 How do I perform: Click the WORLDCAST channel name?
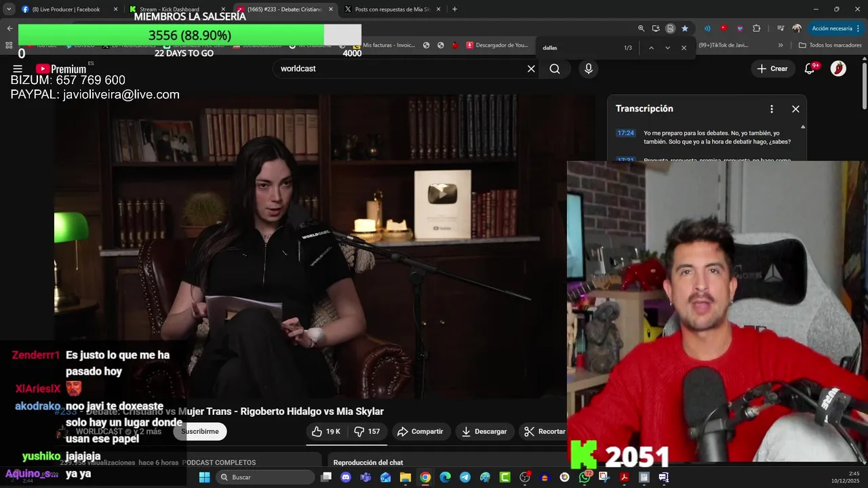99,432
